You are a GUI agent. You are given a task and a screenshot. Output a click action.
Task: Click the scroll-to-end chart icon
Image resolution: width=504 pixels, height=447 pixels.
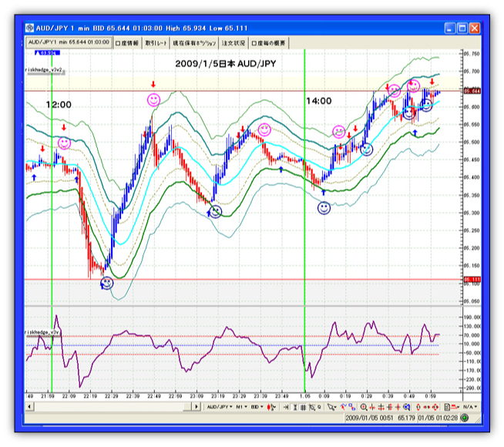(287, 405)
